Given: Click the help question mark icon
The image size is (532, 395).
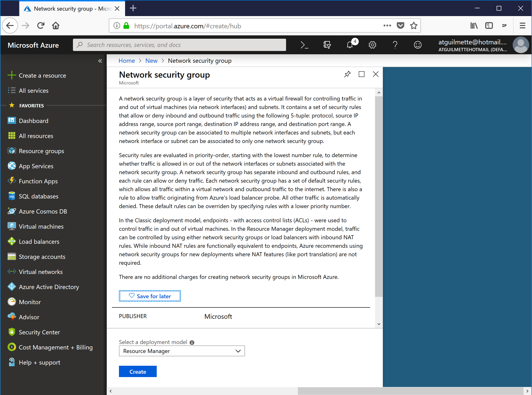Looking at the screenshot, I should (x=395, y=45).
